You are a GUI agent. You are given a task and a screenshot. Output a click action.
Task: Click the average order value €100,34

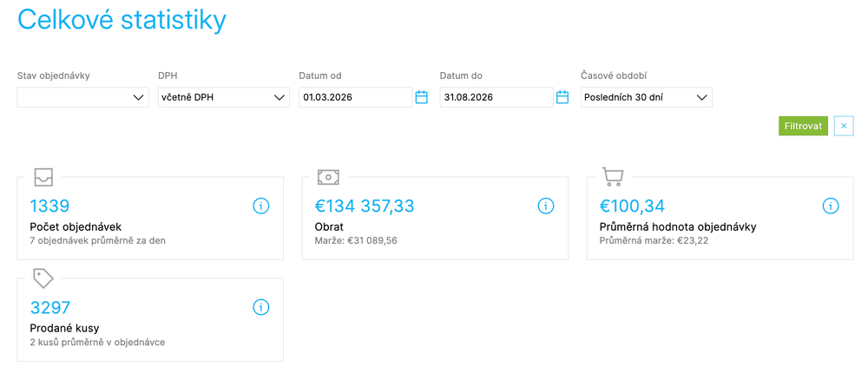[x=632, y=206]
